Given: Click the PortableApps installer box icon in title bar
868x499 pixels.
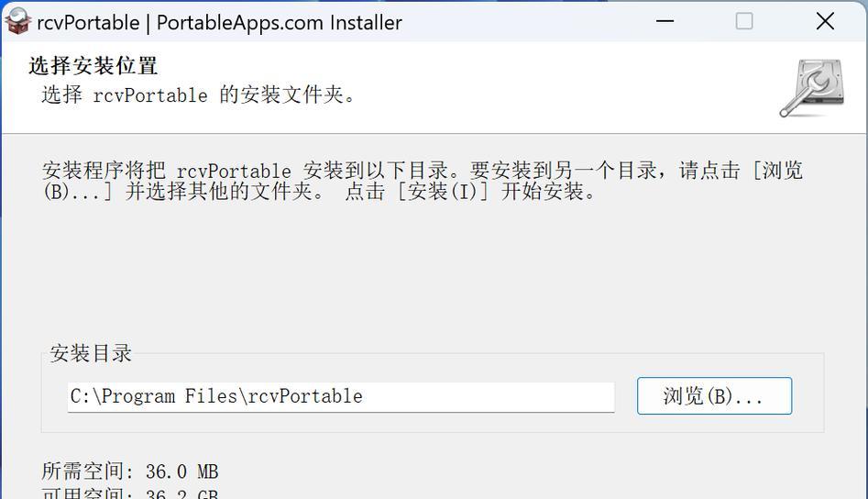Looking at the screenshot, I should (17, 22).
